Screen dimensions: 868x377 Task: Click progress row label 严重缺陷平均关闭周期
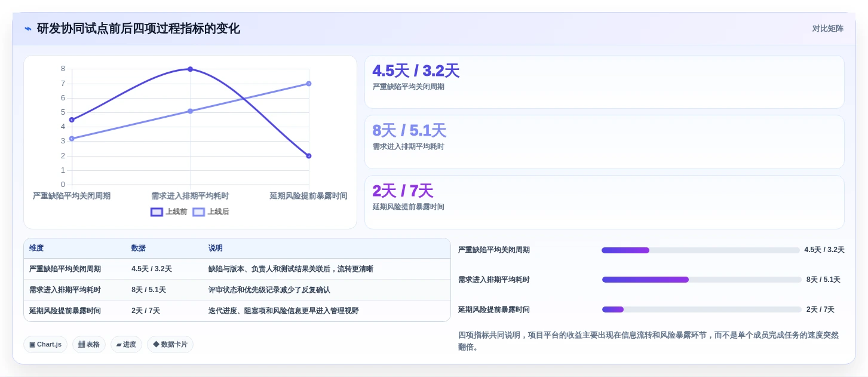(494, 250)
